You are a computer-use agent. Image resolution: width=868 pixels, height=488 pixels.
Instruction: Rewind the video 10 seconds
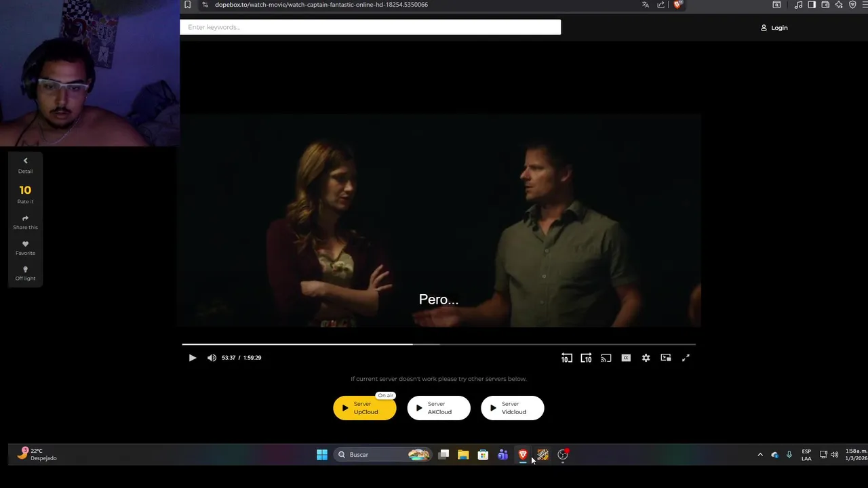pyautogui.click(x=566, y=358)
